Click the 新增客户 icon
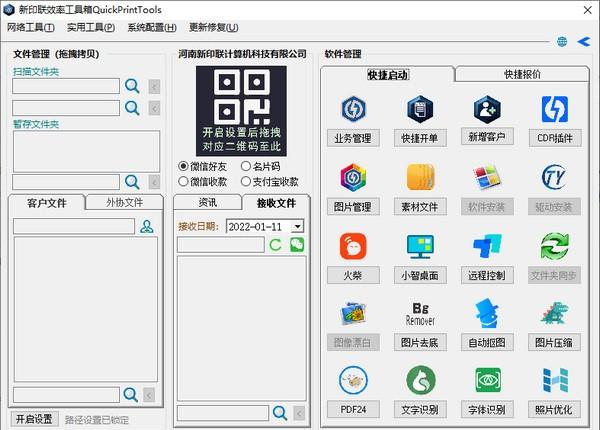 487,109
